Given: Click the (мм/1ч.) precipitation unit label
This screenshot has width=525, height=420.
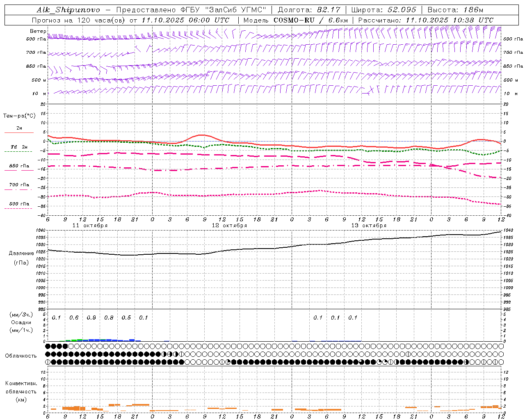Looking at the screenshot, I should [21, 330].
